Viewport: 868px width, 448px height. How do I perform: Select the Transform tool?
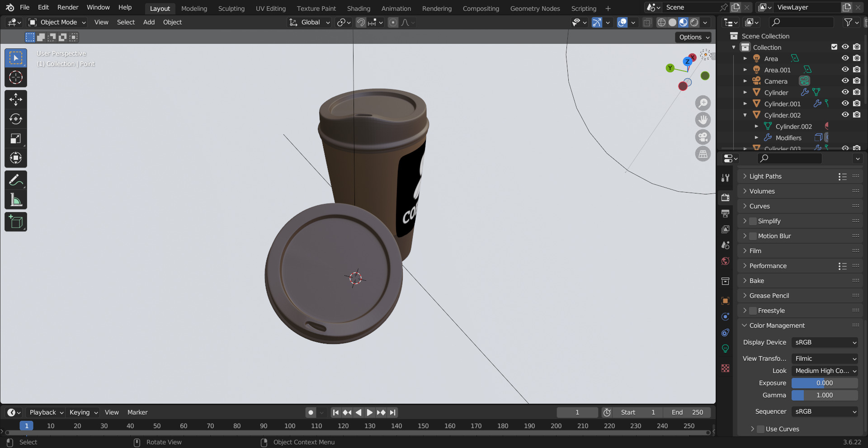[16, 158]
